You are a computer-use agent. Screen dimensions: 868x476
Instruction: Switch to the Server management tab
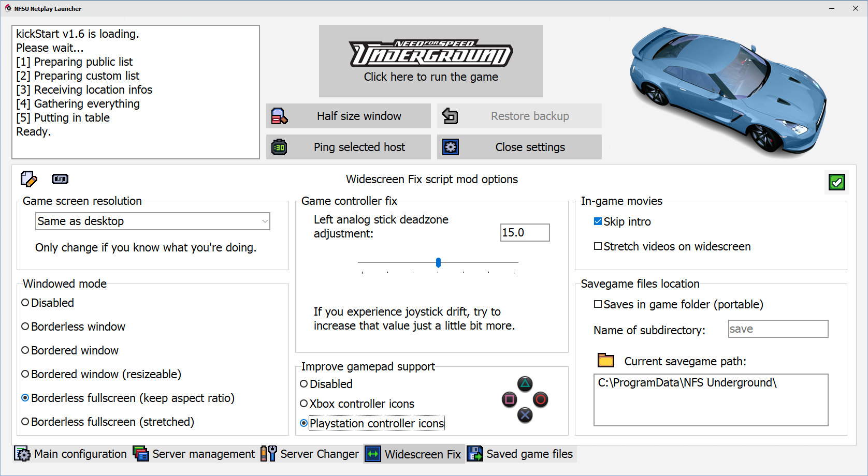(194, 454)
